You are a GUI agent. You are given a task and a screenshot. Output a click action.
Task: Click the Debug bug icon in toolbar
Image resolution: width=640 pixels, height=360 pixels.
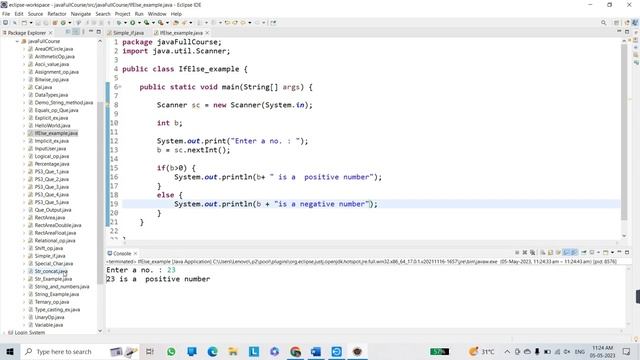[118, 22]
